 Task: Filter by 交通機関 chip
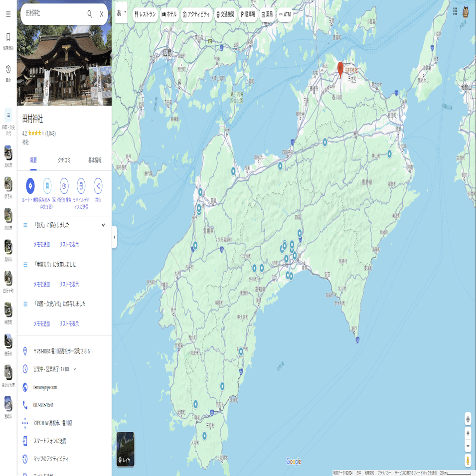(225, 14)
